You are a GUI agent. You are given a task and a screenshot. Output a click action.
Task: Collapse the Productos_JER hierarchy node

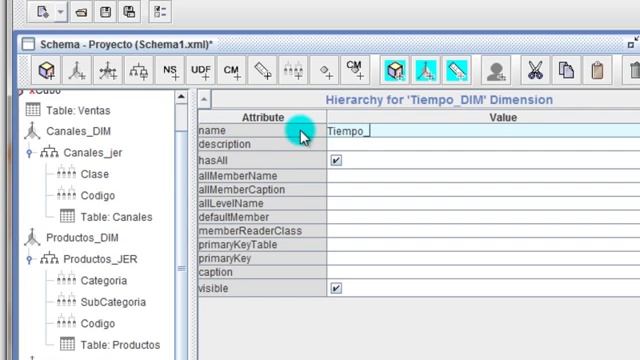tap(29, 259)
